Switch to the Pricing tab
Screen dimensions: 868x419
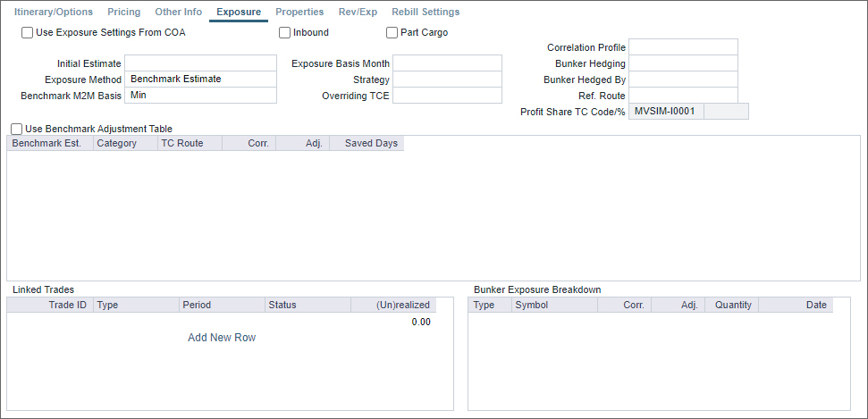(123, 13)
